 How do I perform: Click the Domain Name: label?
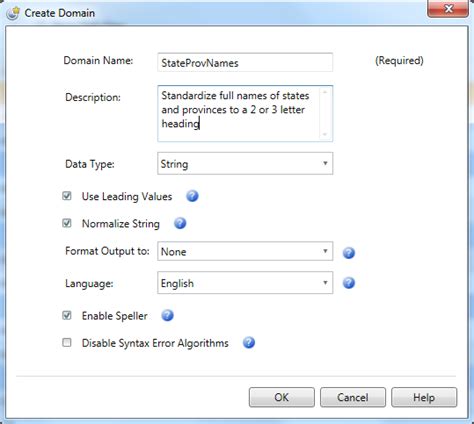click(x=98, y=61)
